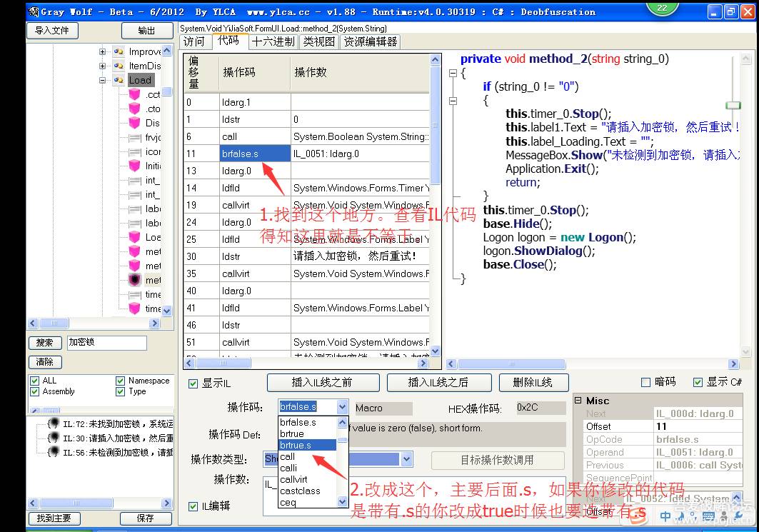Open the 操作数类型 dropdown arrow
Image resolution: width=759 pixels, height=532 pixels.
406,459
